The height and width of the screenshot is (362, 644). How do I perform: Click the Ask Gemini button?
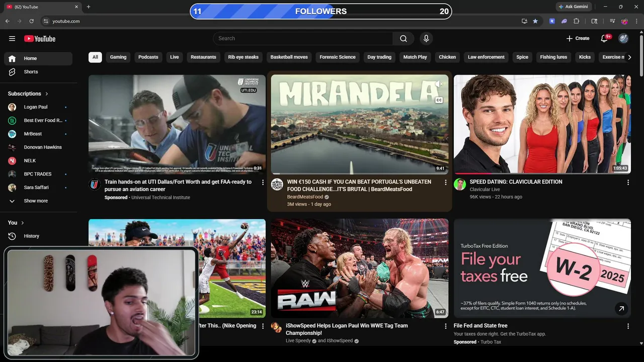pos(573,7)
